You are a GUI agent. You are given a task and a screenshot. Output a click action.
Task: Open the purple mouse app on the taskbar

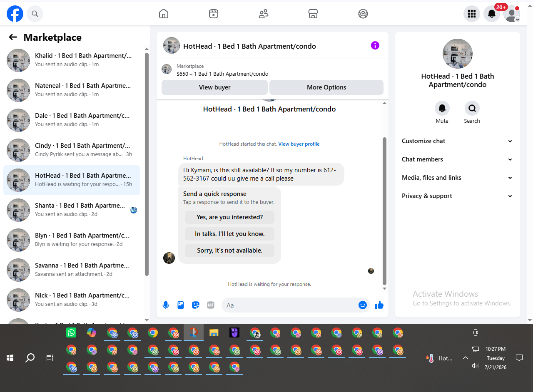click(234, 332)
